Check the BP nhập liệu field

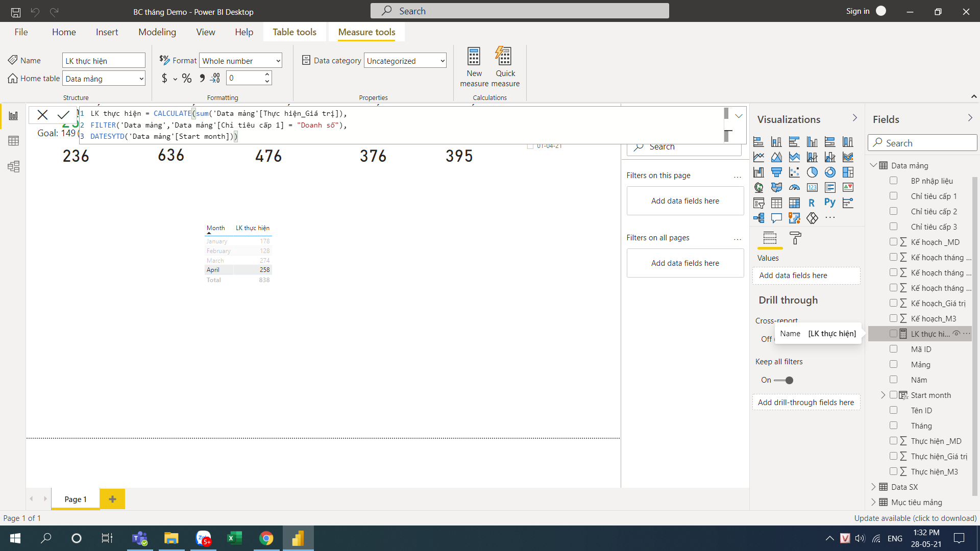tap(893, 181)
